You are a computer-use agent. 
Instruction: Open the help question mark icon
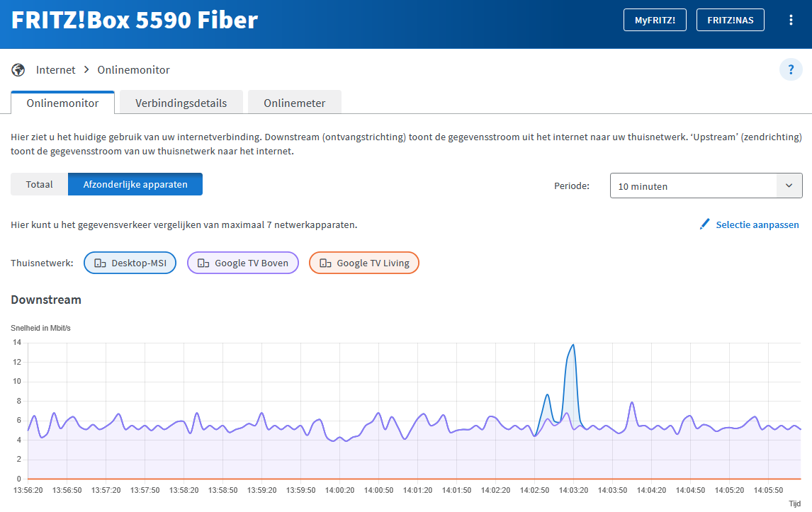coord(791,70)
